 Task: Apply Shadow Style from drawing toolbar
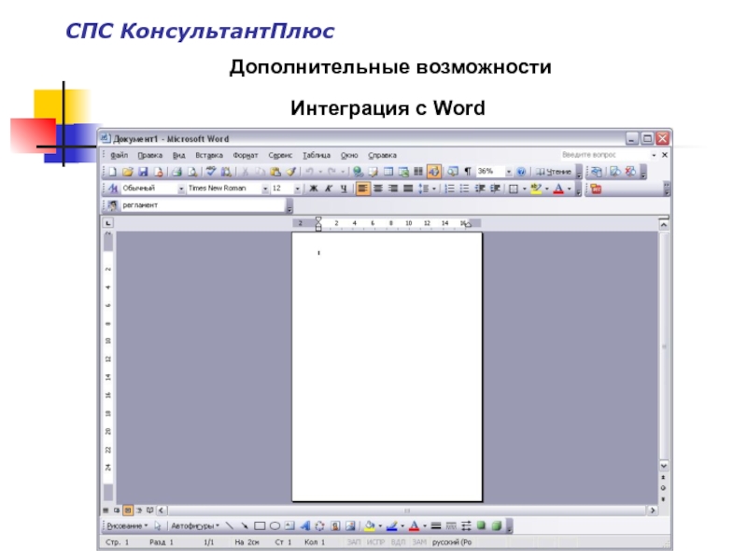click(x=481, y=525)
